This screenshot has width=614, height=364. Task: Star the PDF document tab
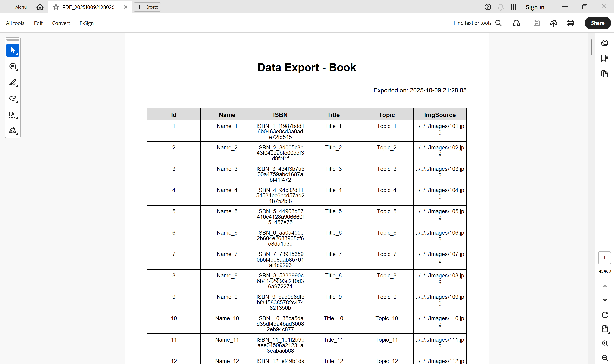[x=56, y=7]
